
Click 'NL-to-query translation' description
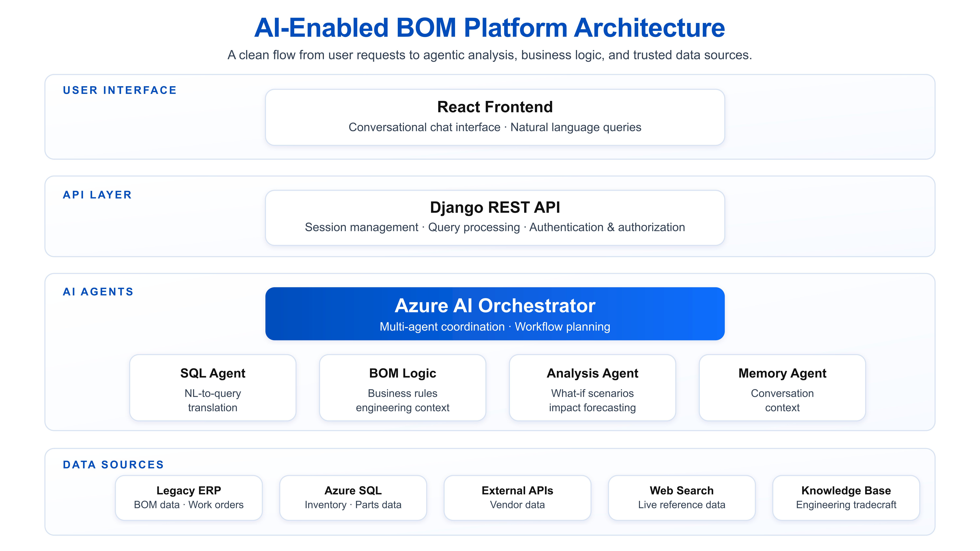[x=213, y=400]
